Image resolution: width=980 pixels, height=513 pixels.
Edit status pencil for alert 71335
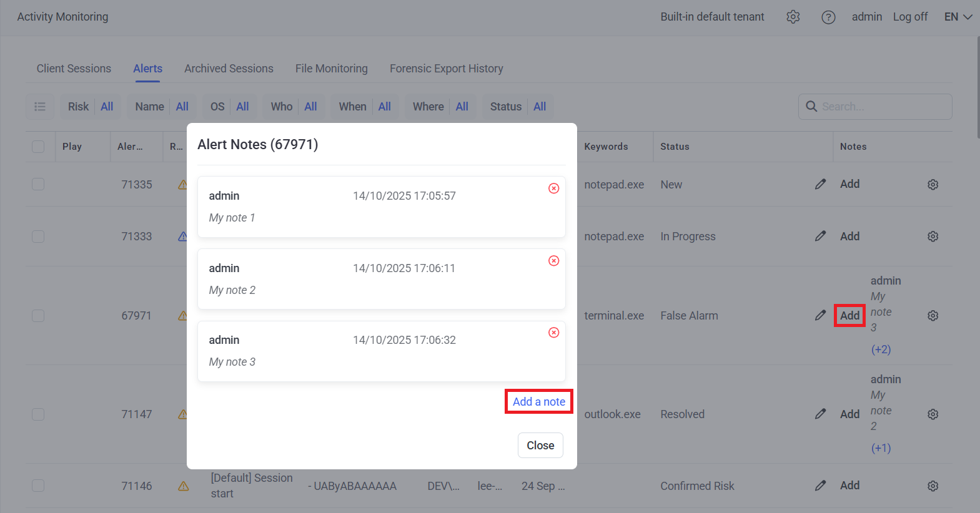[x=820, y=184]
